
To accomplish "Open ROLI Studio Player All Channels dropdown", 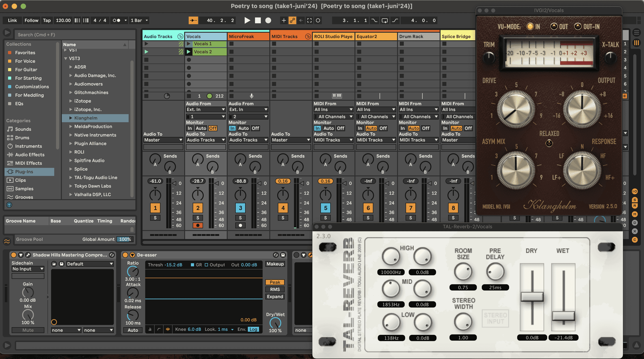I will [333, 117].
